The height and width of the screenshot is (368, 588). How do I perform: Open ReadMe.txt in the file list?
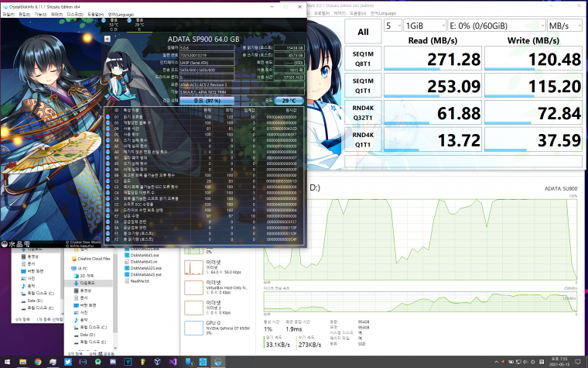pos(137,281)
